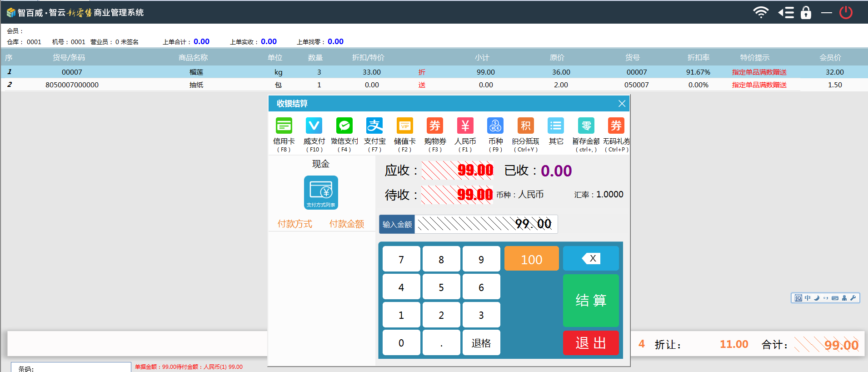Use 积分抵现 points redemption icon
Viewport: 868px width, 372px height.
[x=525, y=126]
